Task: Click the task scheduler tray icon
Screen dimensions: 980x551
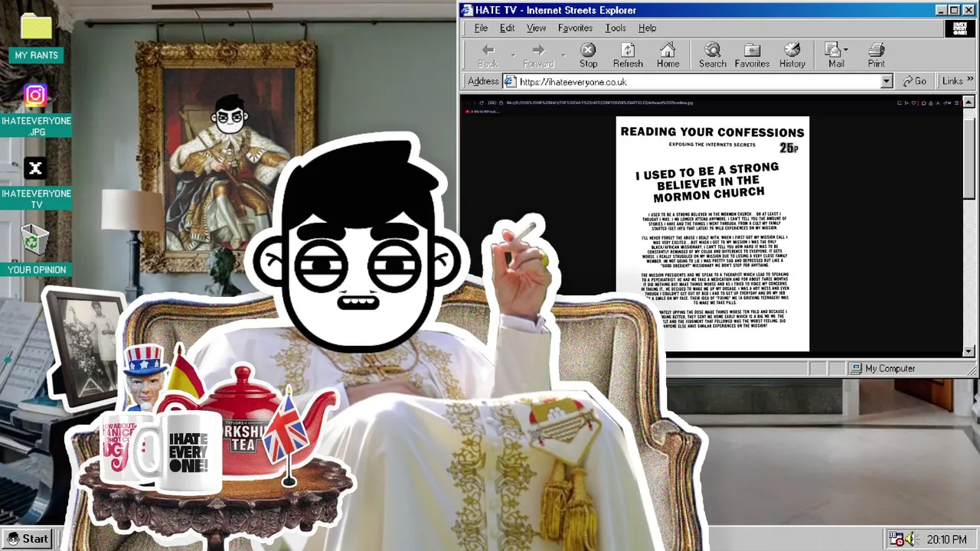Action: [897, 539]
